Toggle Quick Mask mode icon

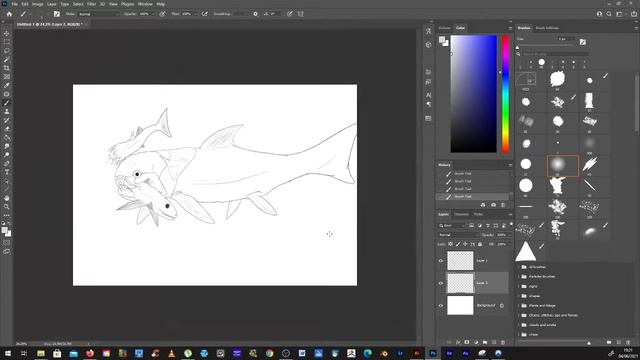click(x=7, y=243)
